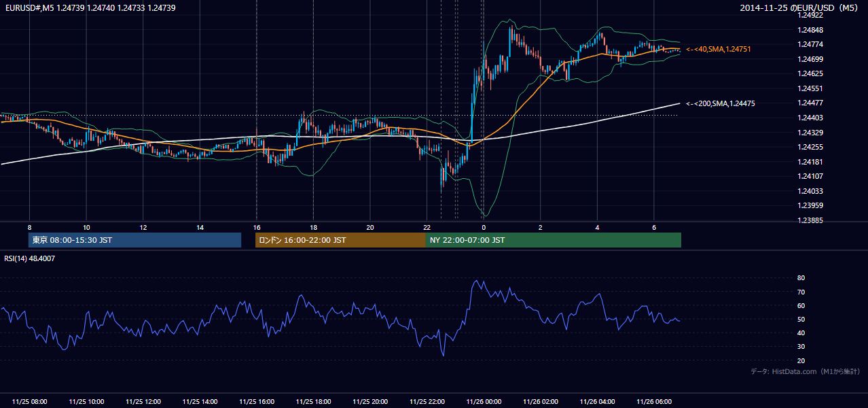Viewport: 868px width, 408px height.
Task: Click price axis value 1.24181
Action: tap(810, 162)
